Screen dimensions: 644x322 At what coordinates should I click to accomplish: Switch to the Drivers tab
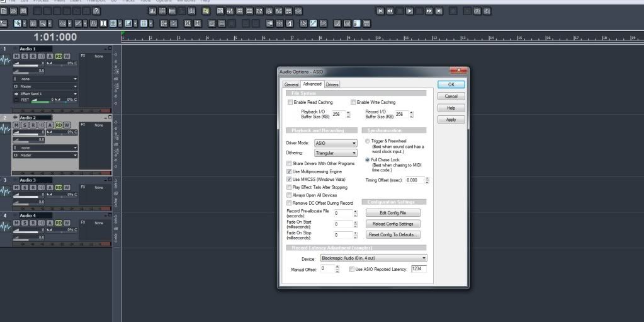pos(332,84)
